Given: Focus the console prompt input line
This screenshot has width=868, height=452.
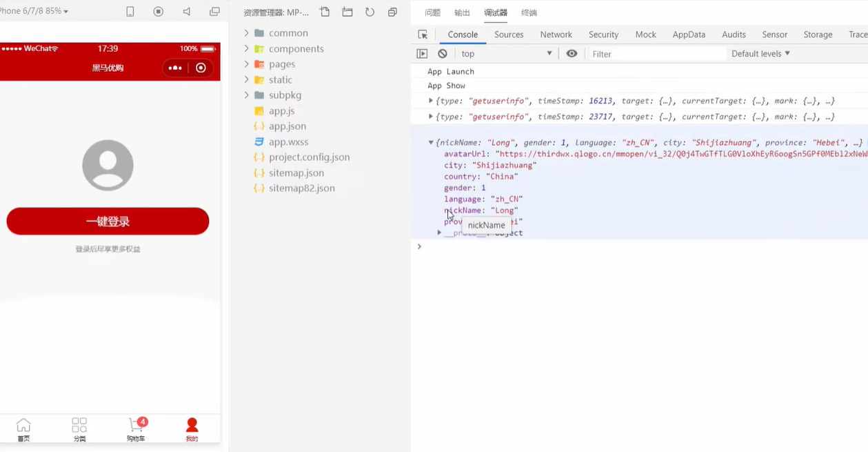Looking at the screenshot, I should 645,246.
